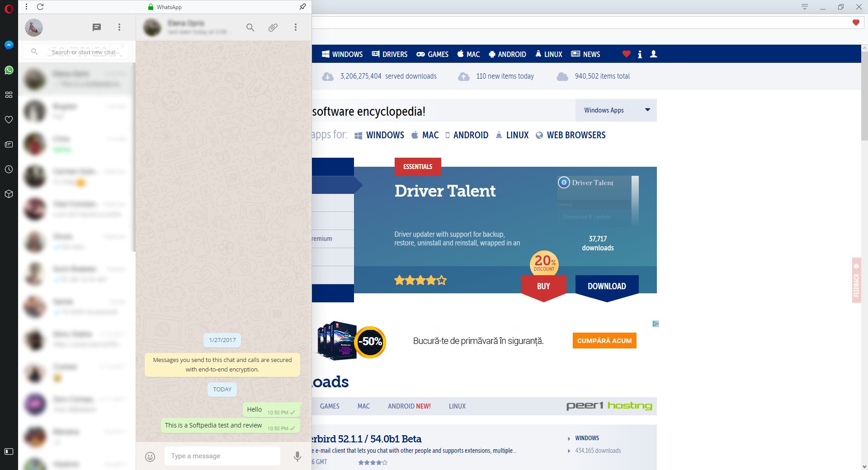Click WINDOWS link beside 'apps for'
The width and height of the screenshot is (868, 470).
click(x=380, y=135)
